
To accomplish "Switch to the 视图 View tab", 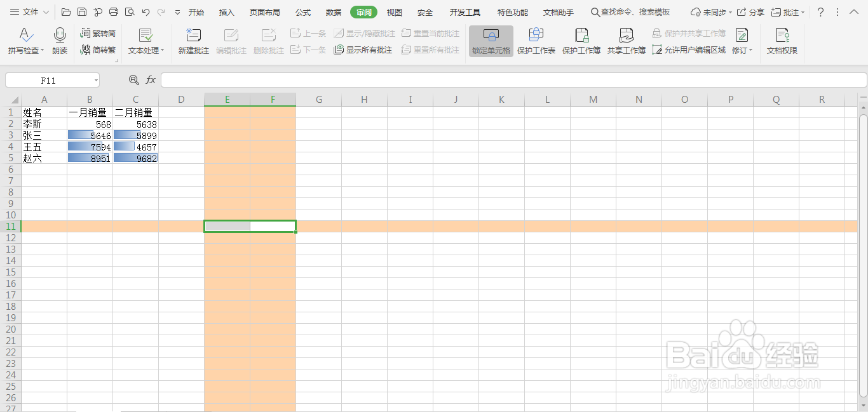I will coord(395,12).
